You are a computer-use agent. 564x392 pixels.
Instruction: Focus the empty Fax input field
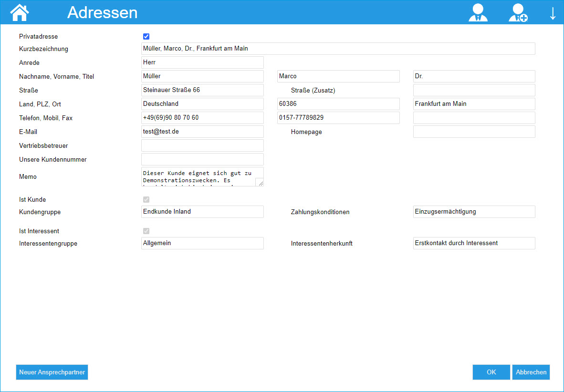[x=474, y=118]
